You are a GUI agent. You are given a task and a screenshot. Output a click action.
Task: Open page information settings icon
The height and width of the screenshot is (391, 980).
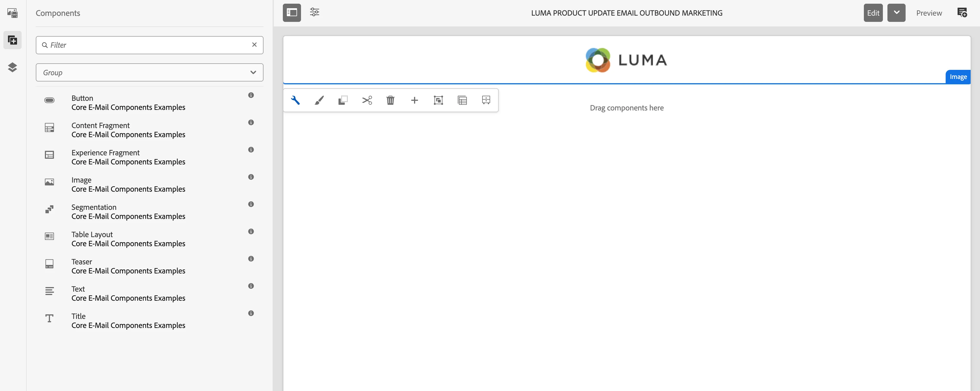(x=314, y=12)
